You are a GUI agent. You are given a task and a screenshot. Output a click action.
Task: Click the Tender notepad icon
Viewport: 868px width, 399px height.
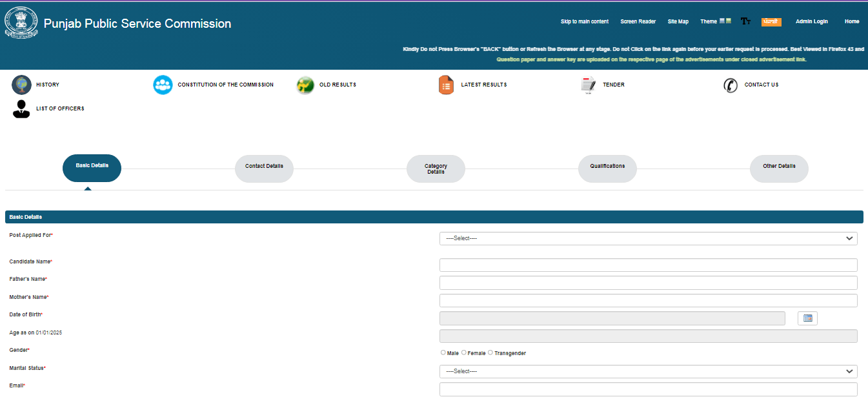tap(588, 85)
